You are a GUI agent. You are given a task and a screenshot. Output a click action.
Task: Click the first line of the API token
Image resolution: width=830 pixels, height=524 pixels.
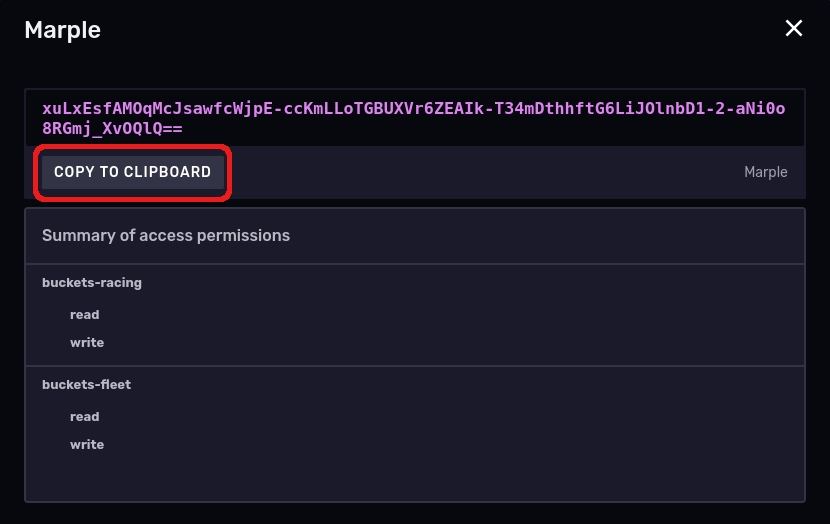click(x=413, y=108)
